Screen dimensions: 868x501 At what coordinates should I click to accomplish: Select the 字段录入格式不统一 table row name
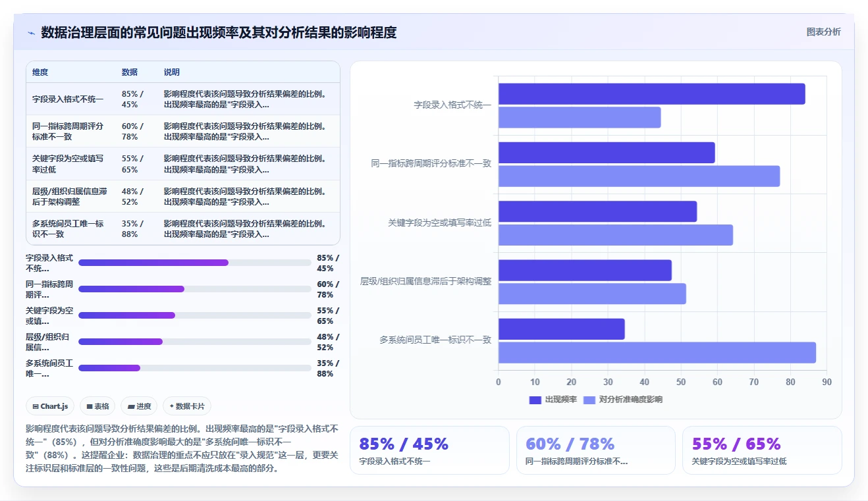[68, 99]
